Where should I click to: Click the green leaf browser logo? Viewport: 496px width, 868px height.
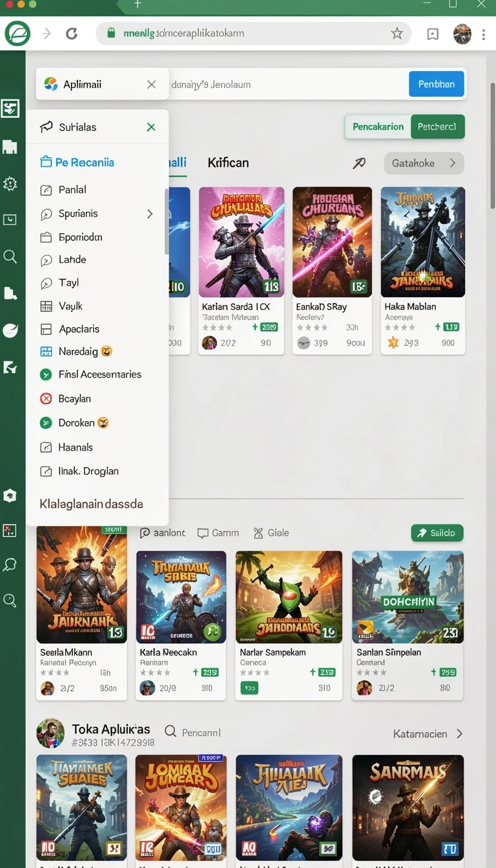coord(17,33)
